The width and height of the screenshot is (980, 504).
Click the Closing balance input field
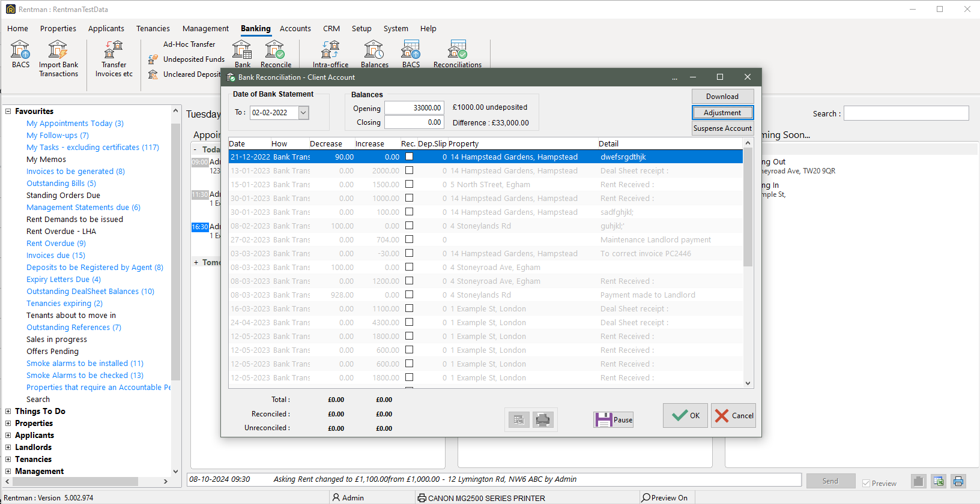tap(414, 122)
